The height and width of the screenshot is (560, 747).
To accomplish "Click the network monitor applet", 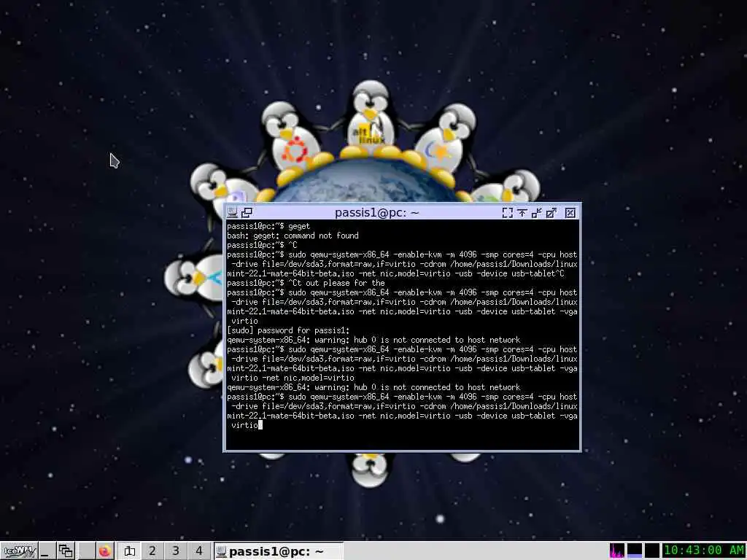I will click(x=652, y=551).
